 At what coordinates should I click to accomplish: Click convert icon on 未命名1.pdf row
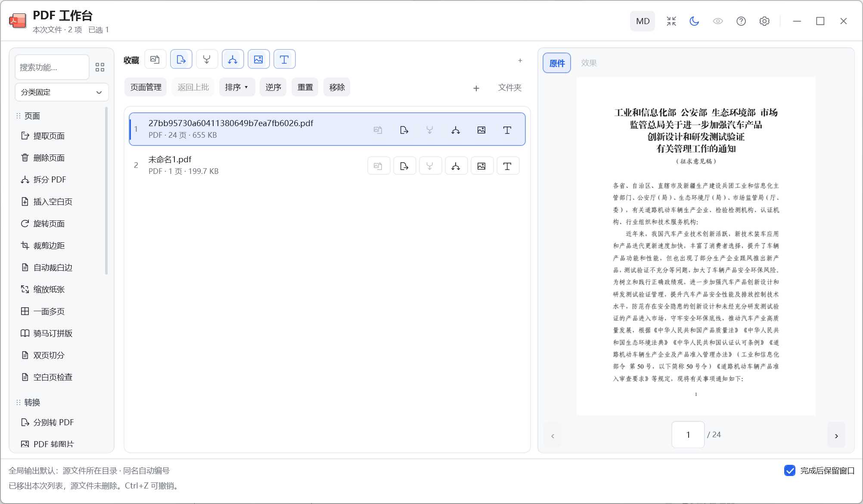[x=404, y=166]
